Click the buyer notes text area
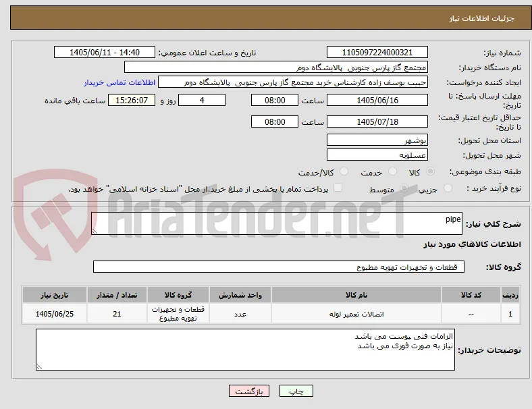 (x=245, y=350)
